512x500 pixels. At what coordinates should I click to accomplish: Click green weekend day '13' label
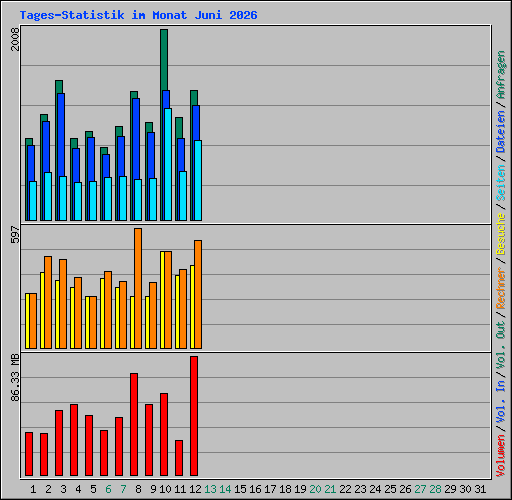point(210,489)
